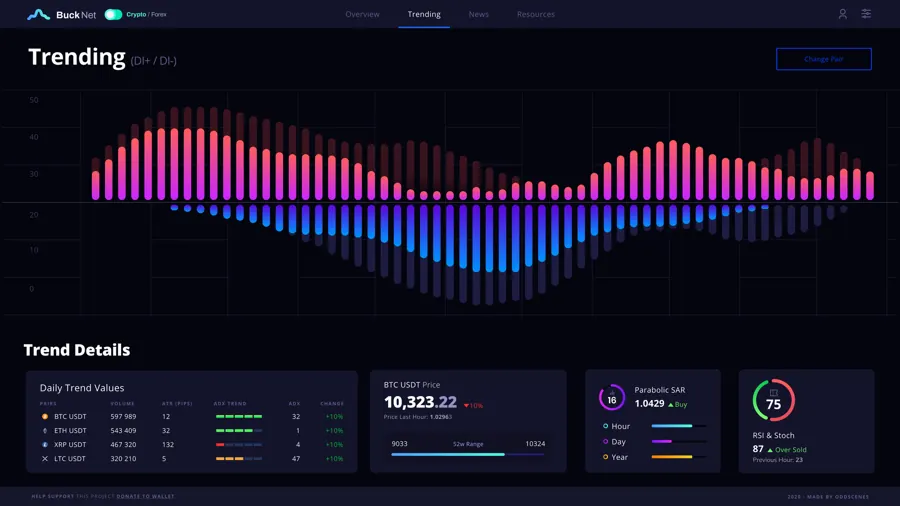Click volume value 320 210
This screenshot has height=506, width=900.
pos(123,458)
